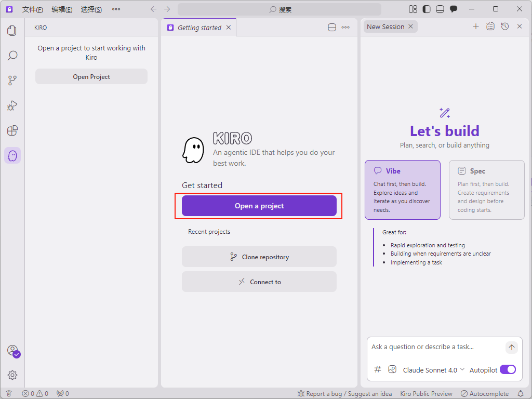Start a new chat session with plus icon
This screenshot has height=399, width=532.
pos(475,26)
